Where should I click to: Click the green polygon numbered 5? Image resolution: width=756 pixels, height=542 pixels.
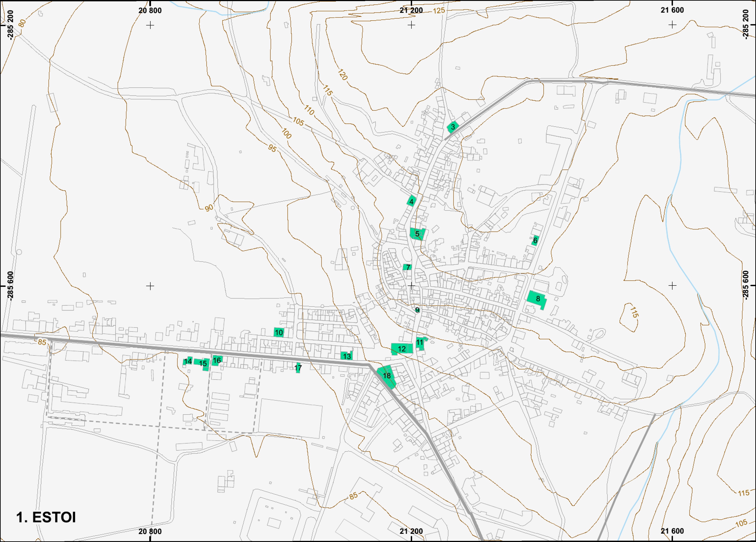(417, 234)
